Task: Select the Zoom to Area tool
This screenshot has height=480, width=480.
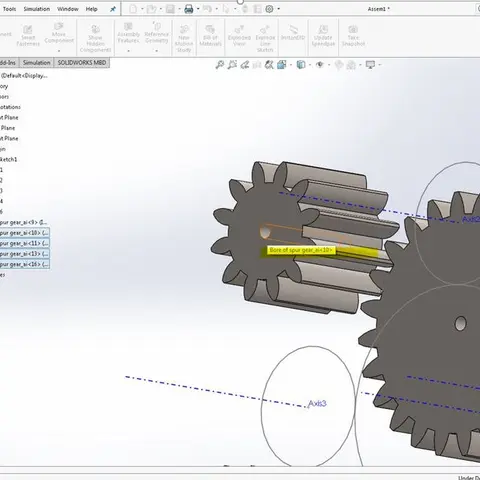Action: point(232,65)
